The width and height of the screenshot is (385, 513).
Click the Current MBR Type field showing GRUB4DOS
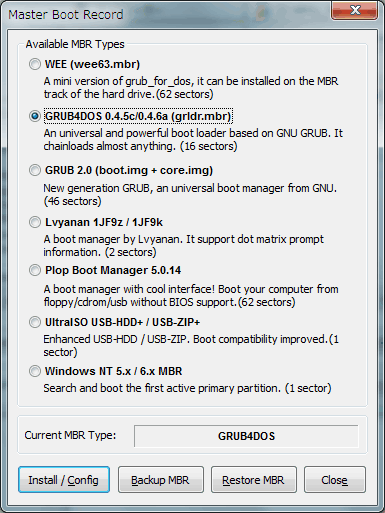(246, 436)
